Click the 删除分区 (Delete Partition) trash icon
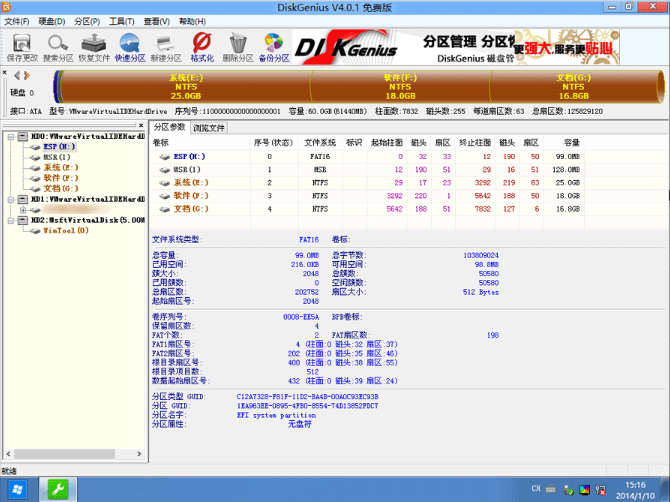Viewport: 670px width, 502px height. [x=237, y=47]
